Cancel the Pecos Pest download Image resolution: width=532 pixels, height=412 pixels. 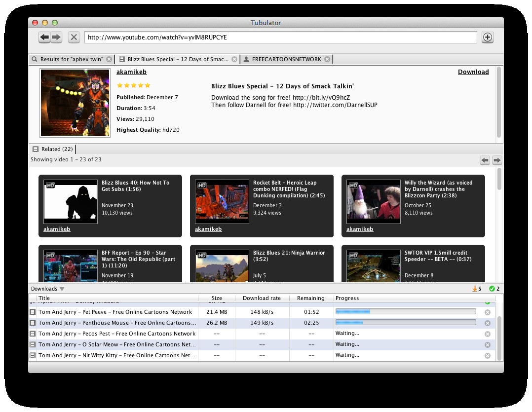(x=488, y=334)
